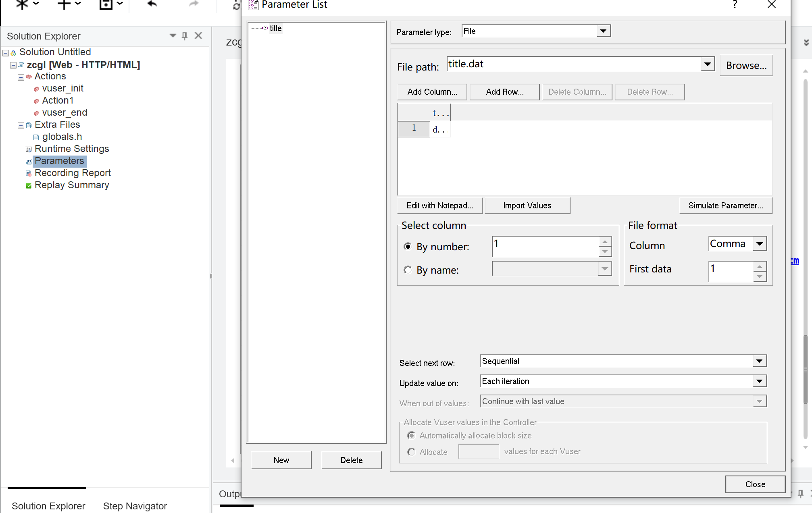The image size is (812, 513).
Task: Click the vuser_init action icon
Action: tap(37, 88)
